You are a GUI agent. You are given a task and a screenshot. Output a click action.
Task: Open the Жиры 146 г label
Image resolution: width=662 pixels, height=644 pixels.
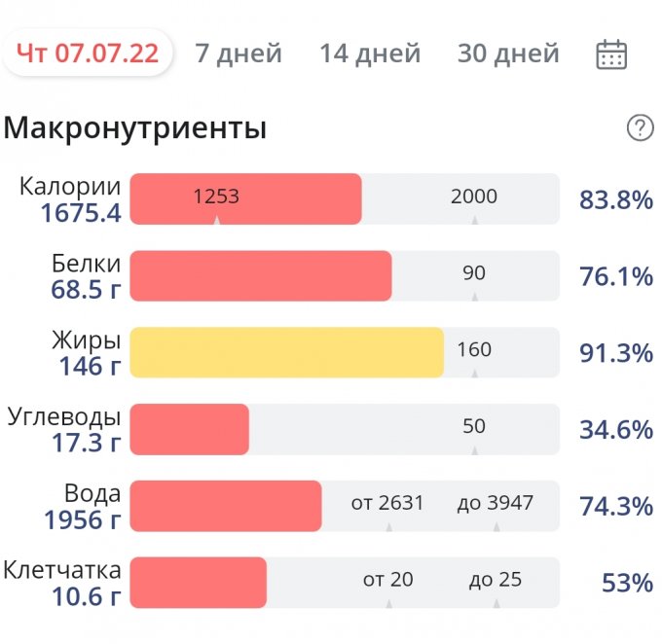86,353
